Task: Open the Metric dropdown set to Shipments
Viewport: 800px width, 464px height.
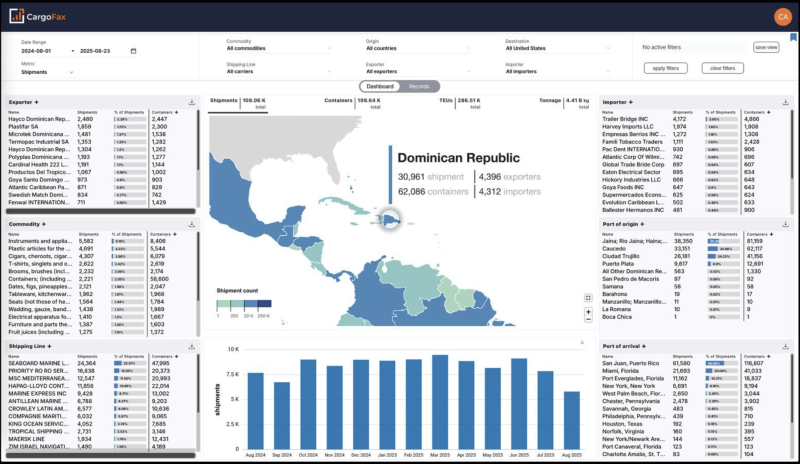Action: 47,72
